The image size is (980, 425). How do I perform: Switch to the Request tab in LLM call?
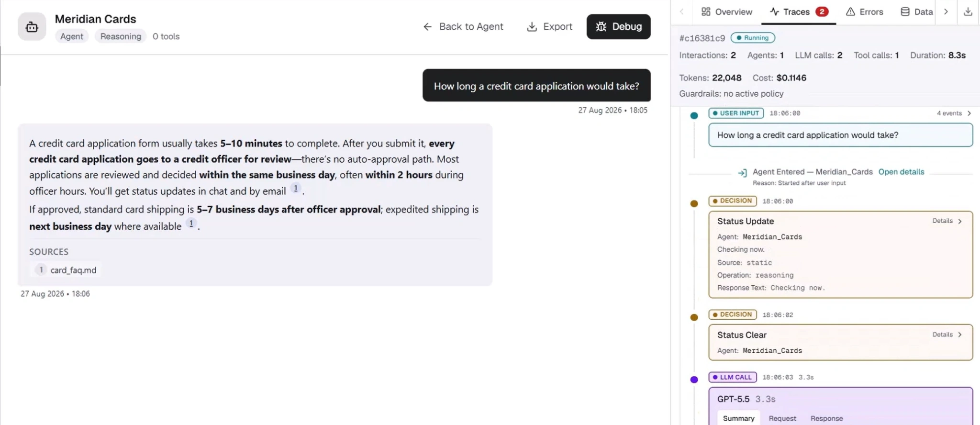point(782,418)
